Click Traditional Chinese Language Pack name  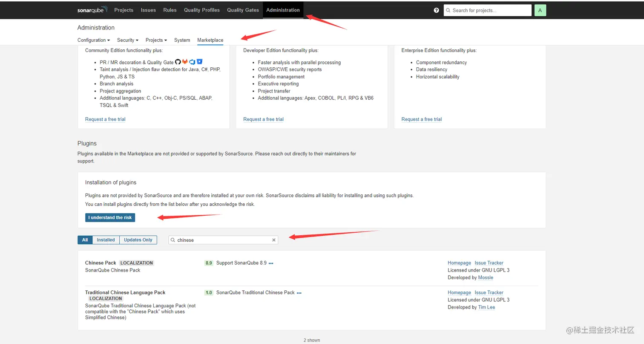click(x=125, y=292)
